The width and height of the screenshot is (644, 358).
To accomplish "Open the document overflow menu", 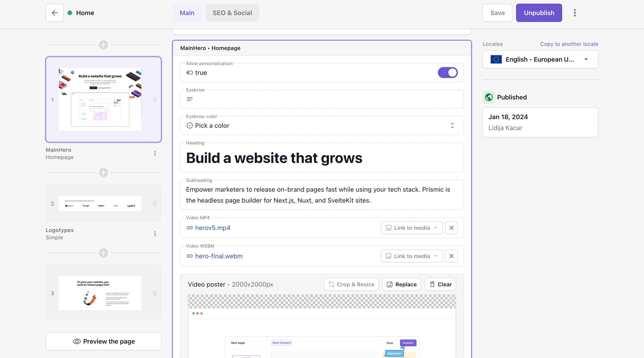I will (x=575, y=13).
